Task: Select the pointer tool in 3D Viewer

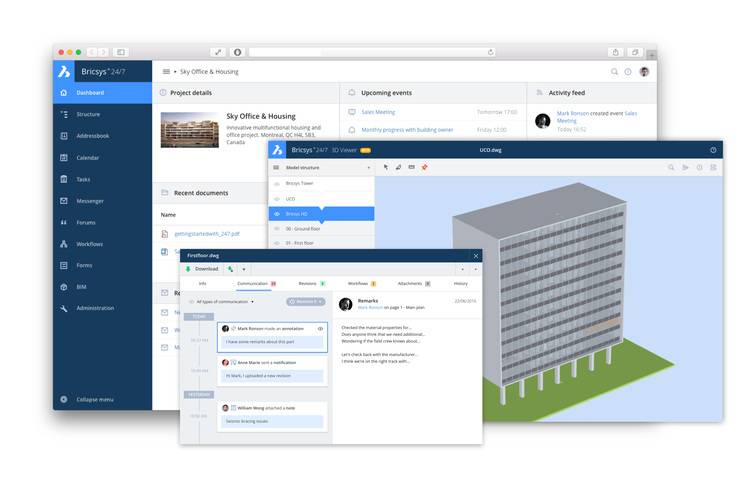Action: (x=386, y=167)
